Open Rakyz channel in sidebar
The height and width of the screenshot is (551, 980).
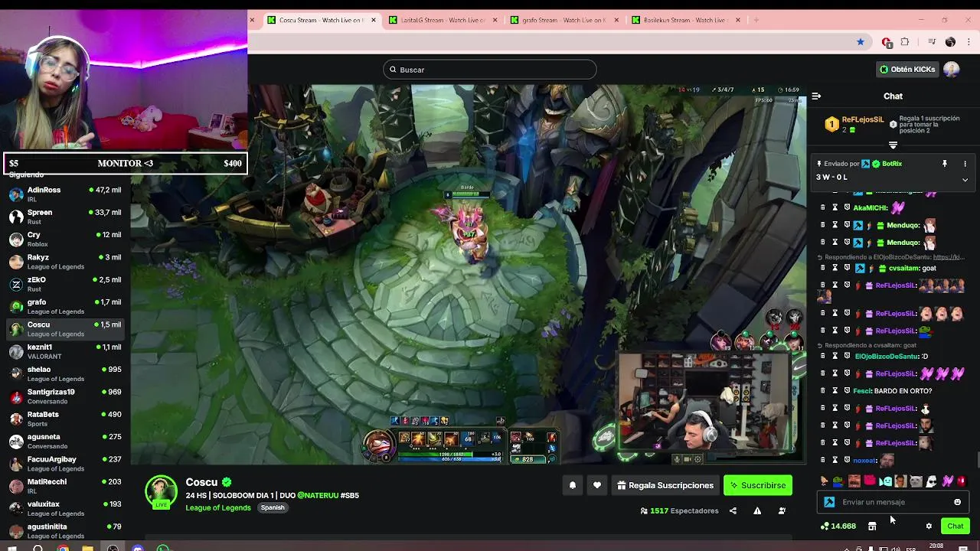[x=65, y=262]
